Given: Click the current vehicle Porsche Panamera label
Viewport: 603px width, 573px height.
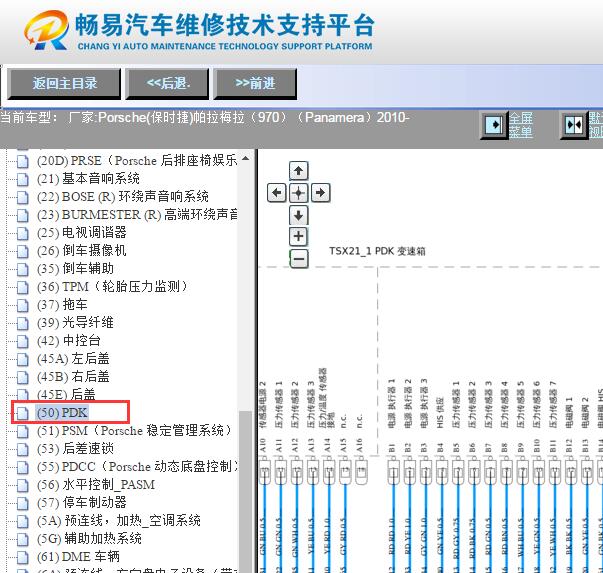Looking at the screenshot, I should (205, 117).
